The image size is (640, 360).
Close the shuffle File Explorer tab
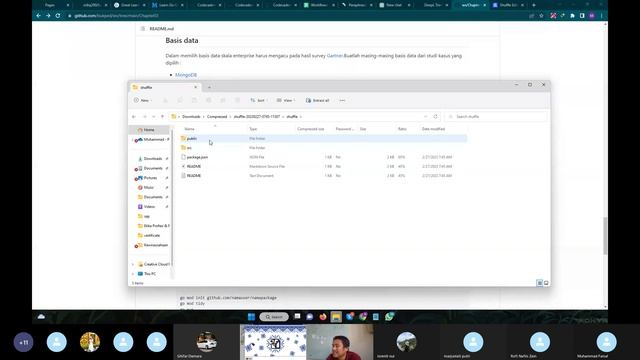coord(196,87)
